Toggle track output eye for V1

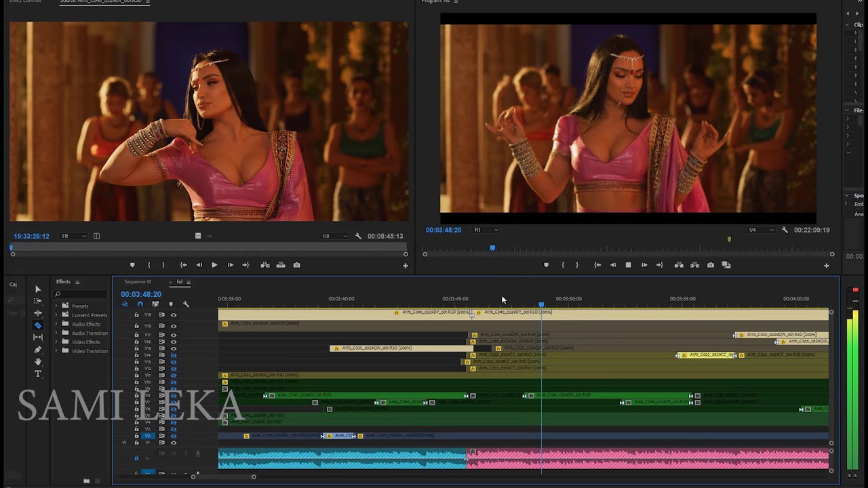[x=174, y=443]
